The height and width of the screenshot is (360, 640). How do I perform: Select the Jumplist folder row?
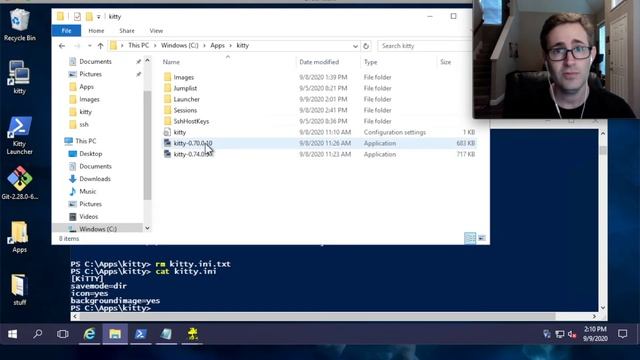click(319, 88)
